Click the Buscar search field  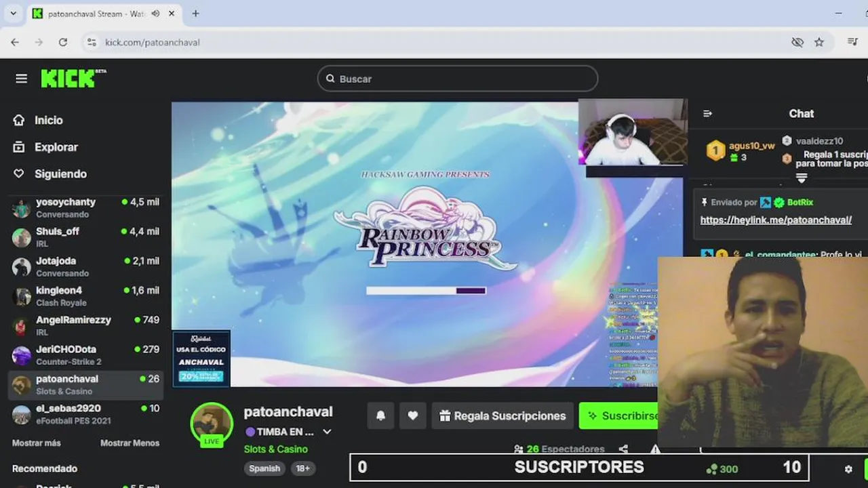[457, 79]
